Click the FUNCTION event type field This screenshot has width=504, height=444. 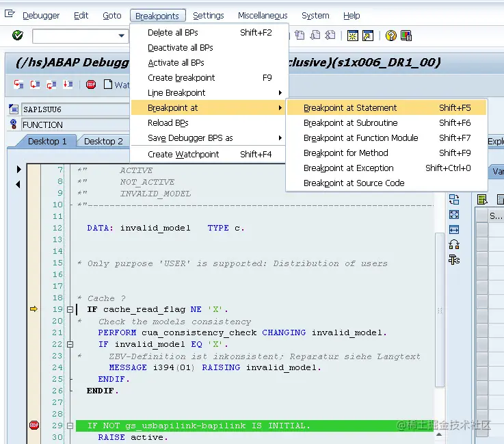point(75,125)
